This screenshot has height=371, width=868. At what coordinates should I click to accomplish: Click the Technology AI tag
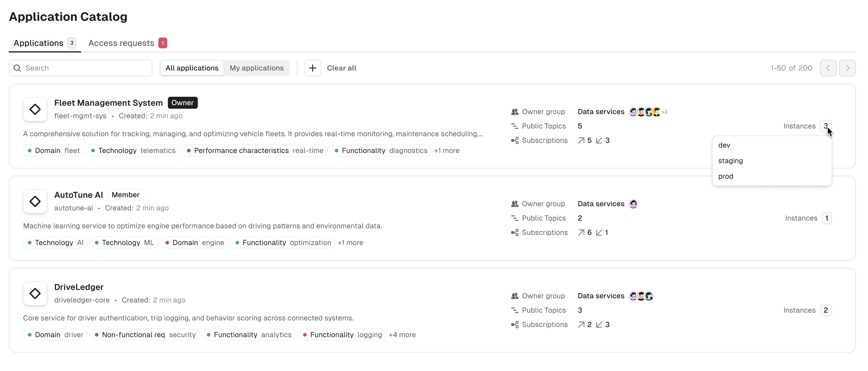55,243
